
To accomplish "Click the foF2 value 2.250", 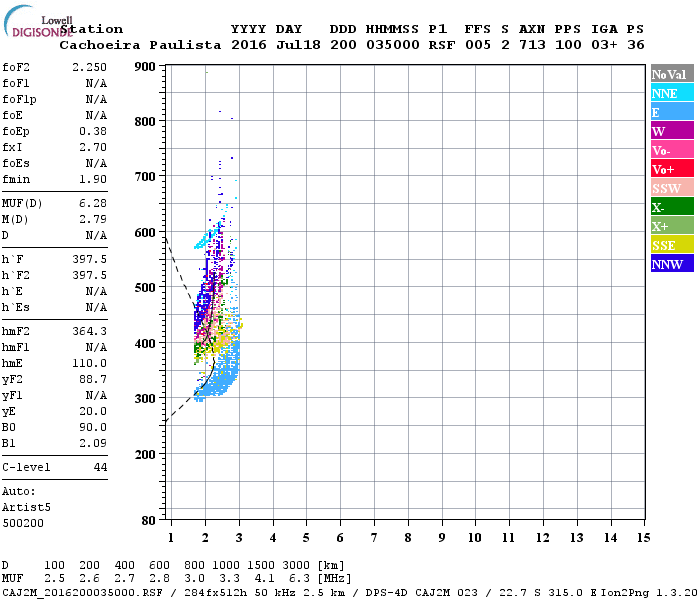I will [x=89, y=67].
